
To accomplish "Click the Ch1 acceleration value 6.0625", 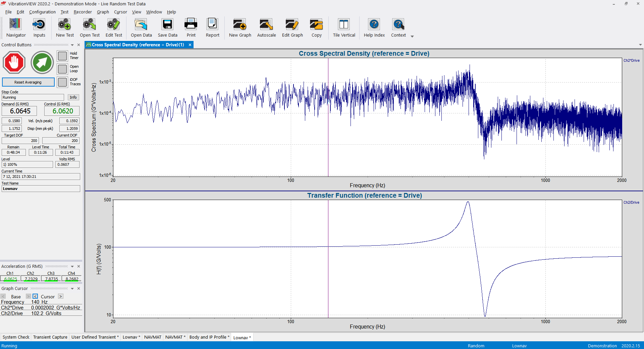I will 10,279.
